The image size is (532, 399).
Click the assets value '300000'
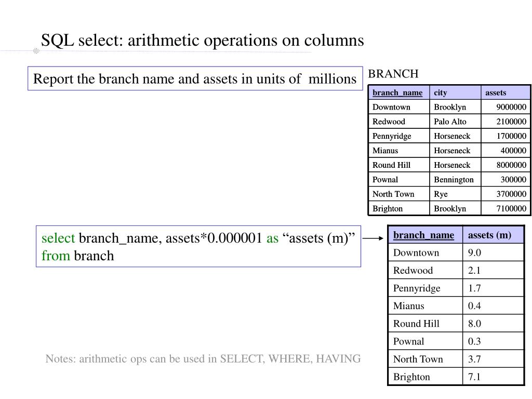pyautogui.click(x=513, y=179)
